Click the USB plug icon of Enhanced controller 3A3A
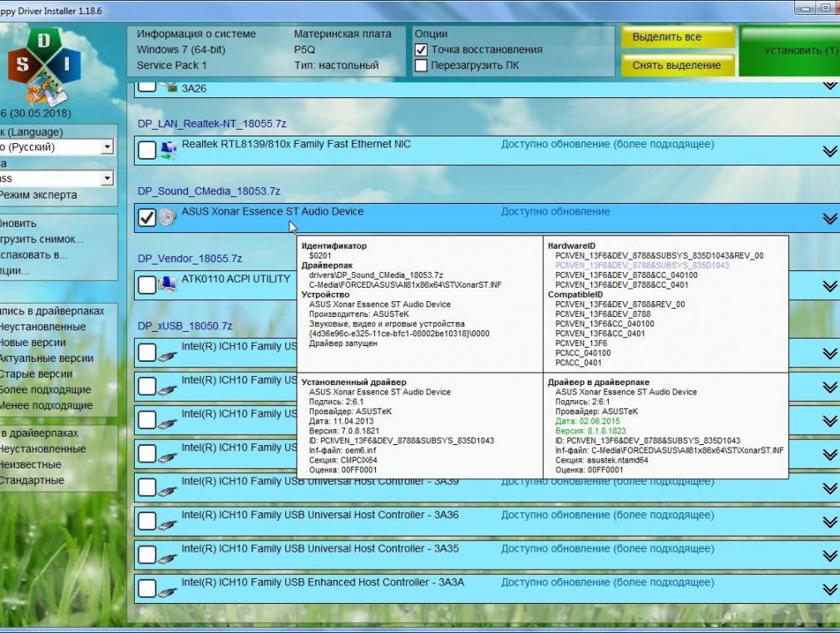This screenshot has height=633, width=840. point(168,591)
